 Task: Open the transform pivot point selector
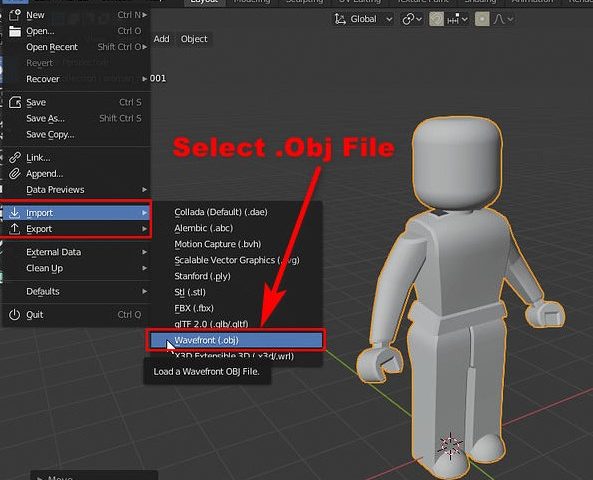pos(412,19)
